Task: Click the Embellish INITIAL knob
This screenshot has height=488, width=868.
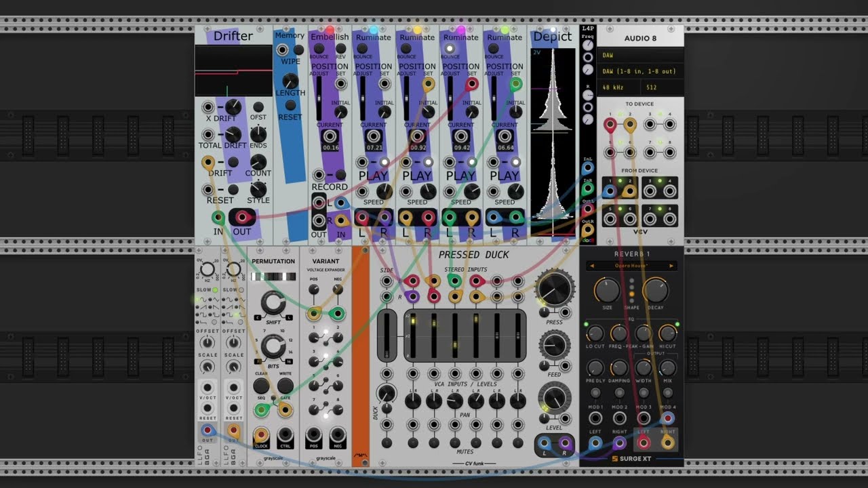Action: click(340, 113)
